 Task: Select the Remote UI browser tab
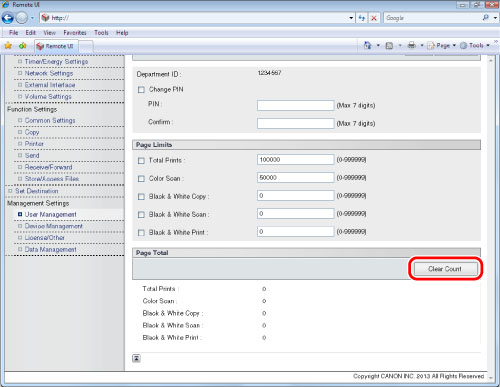56,46
